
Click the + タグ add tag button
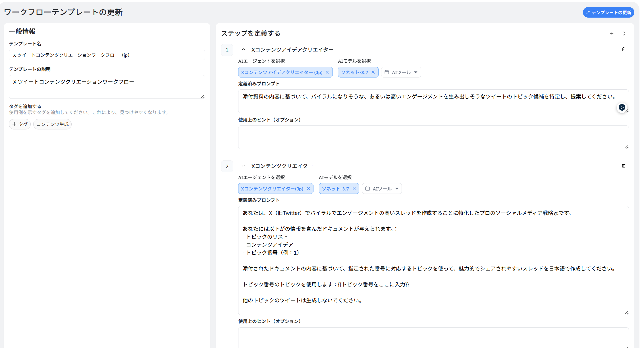tap(20, 124)
